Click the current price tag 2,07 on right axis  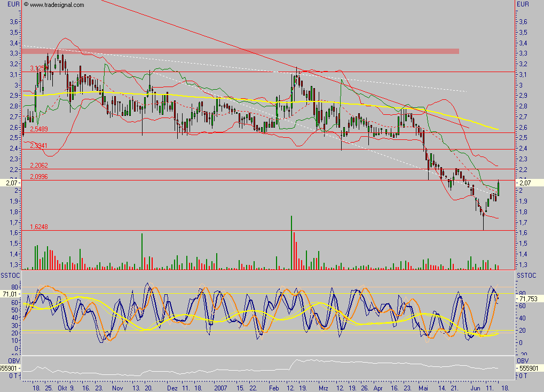coord(525,183)
